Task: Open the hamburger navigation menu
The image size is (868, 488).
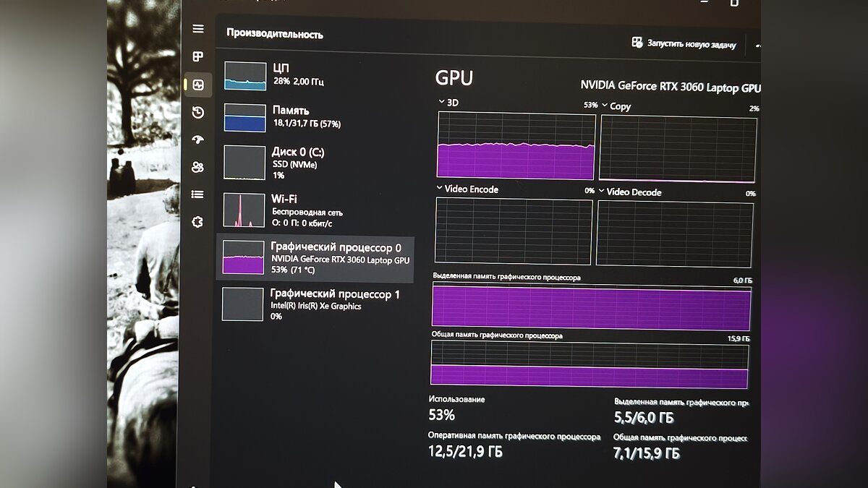Action: 197,29
